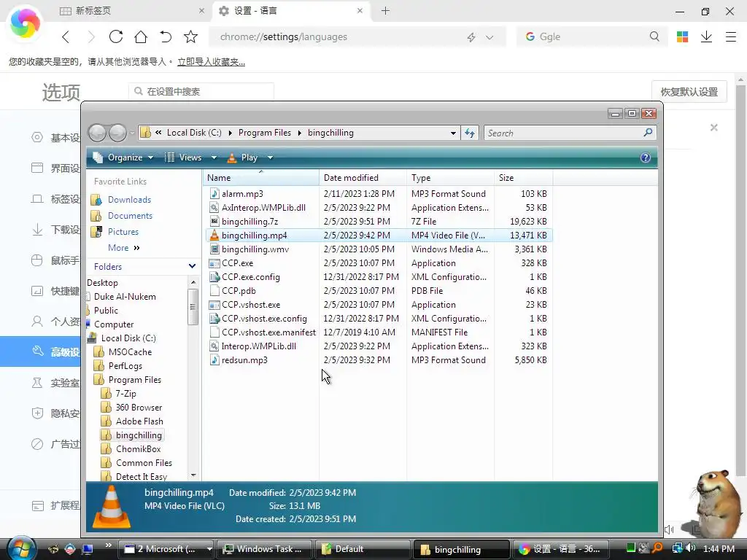Click the browser back arrow icon
747x560 pixels.
click(66, 36)
